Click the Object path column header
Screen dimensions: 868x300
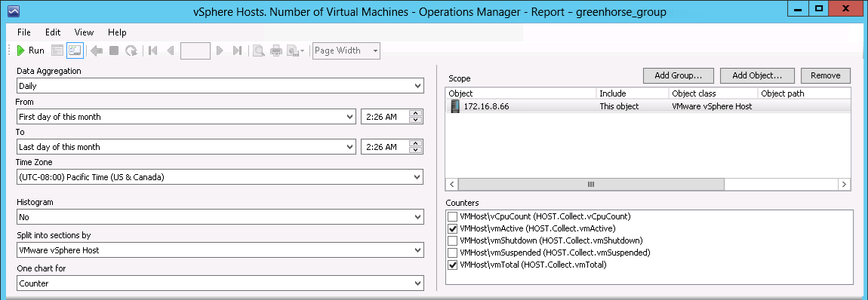(x=805, y=93)
